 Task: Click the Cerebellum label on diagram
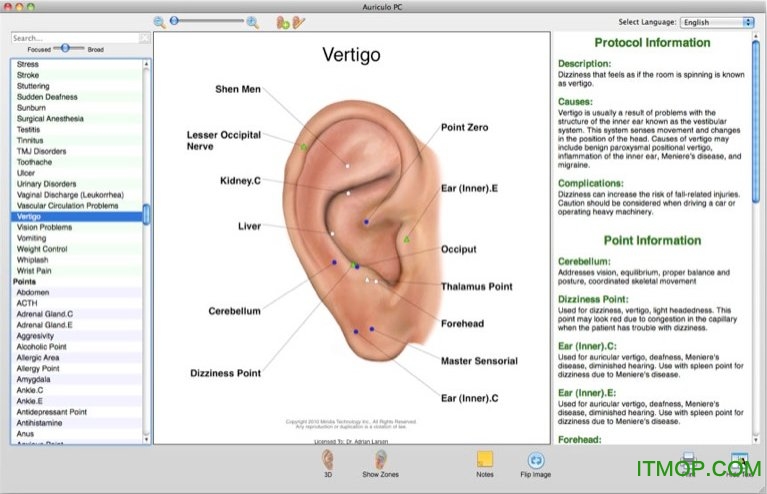pyautogui.click(x=234, y=311)
